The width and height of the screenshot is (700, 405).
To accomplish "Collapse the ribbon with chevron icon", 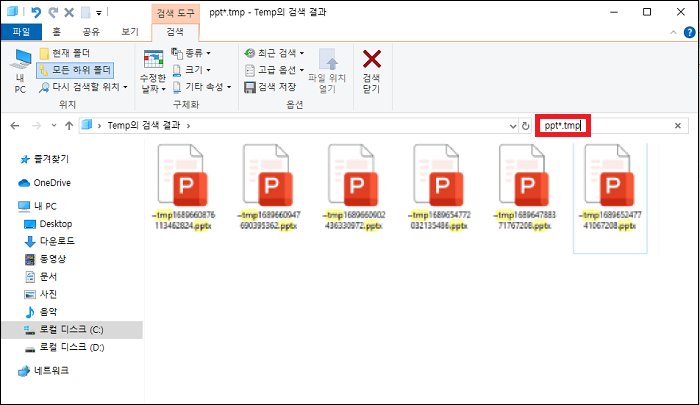I will (x=673, y=32).
